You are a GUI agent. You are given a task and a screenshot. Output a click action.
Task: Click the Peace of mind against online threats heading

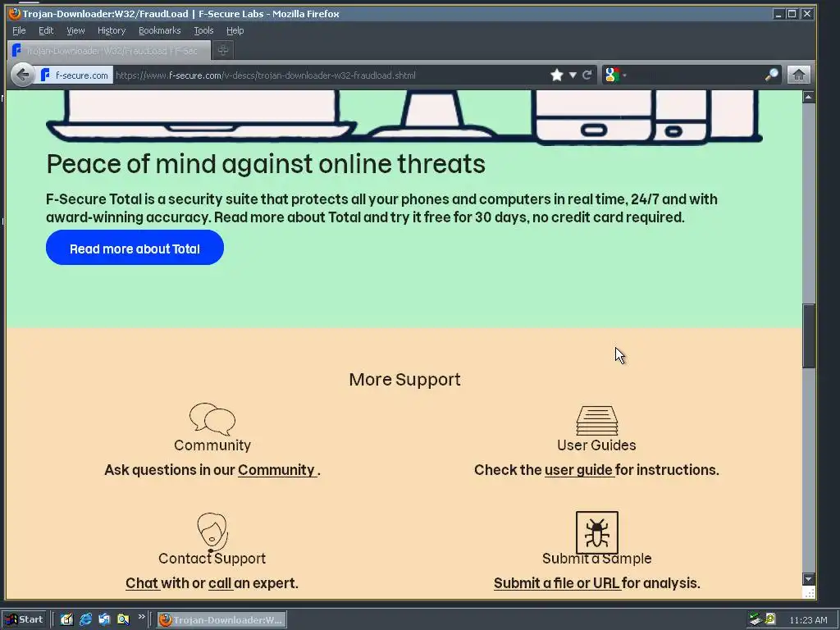coord(266,164)
